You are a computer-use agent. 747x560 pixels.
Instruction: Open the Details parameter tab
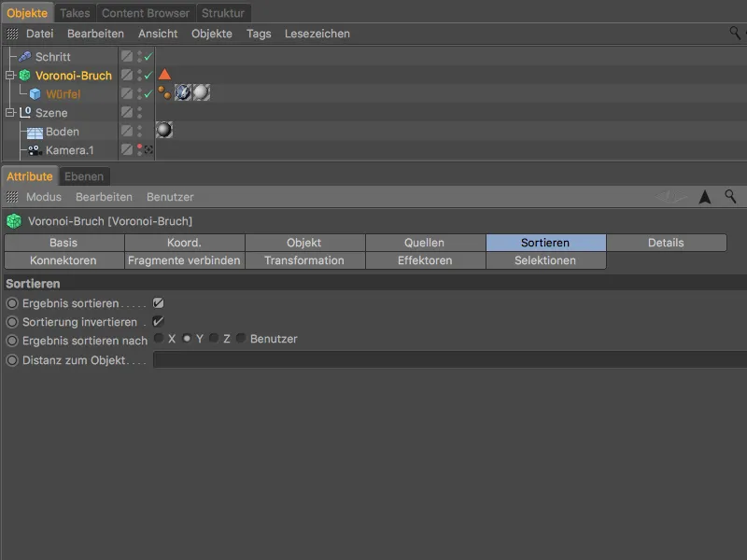click(x=666, y=243)
